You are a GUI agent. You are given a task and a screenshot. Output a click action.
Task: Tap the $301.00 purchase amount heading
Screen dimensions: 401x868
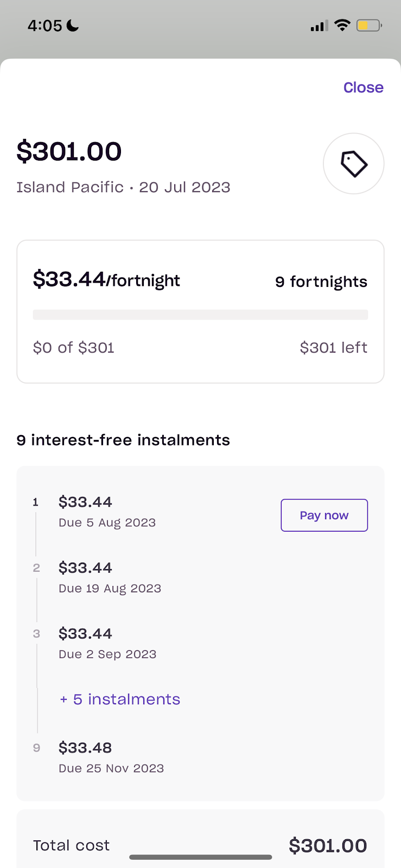click(69, 151)
